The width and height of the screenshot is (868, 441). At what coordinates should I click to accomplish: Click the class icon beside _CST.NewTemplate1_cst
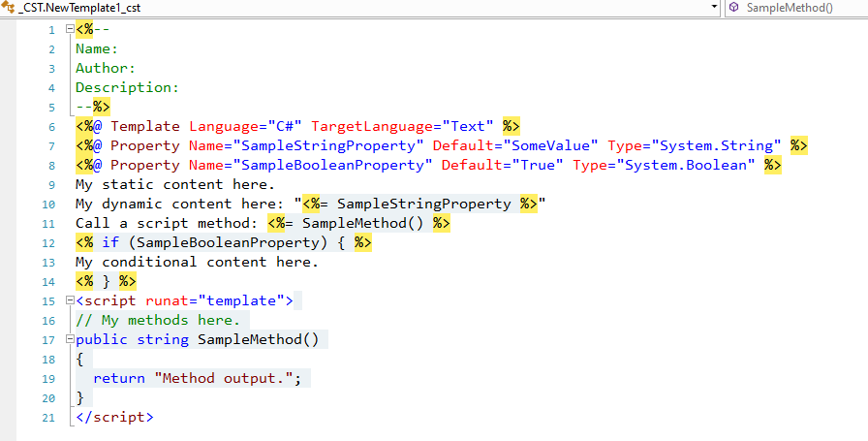point(9,8)
